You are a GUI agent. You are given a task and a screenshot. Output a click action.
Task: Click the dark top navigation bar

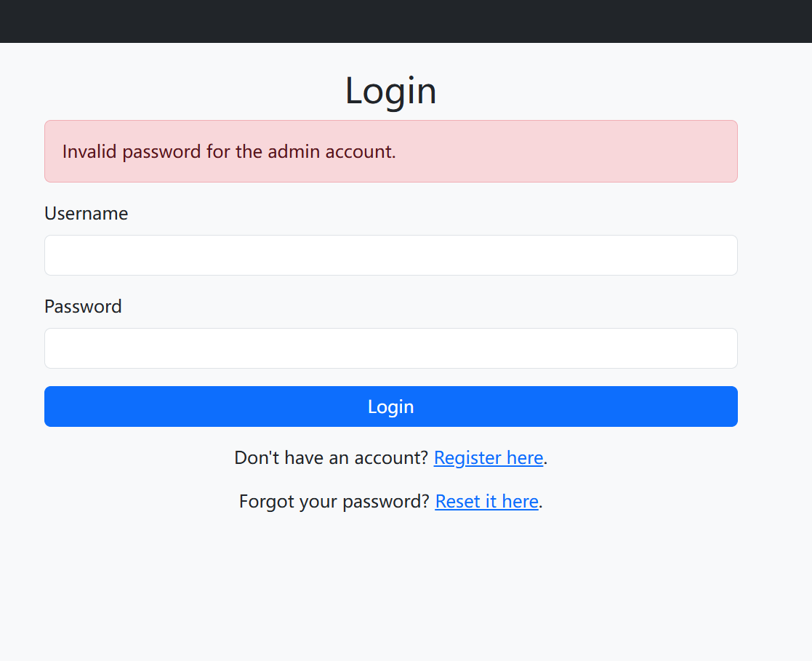(406, 21)
